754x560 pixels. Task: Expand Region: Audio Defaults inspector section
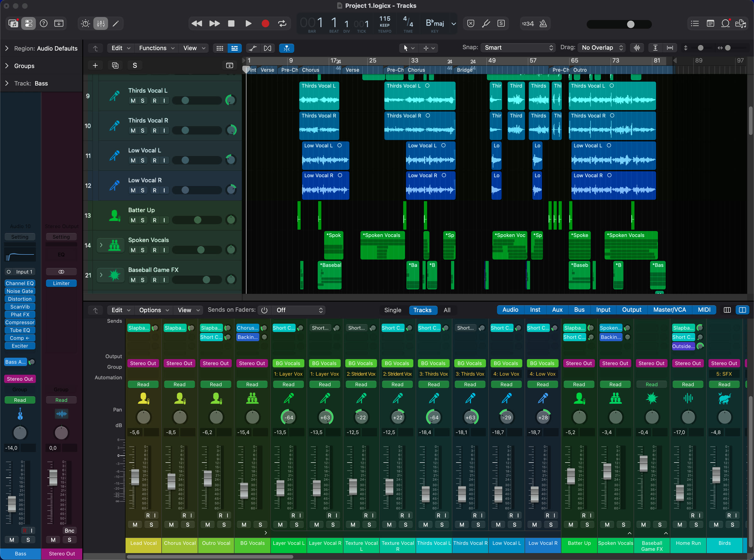click(x=7, y=48)
